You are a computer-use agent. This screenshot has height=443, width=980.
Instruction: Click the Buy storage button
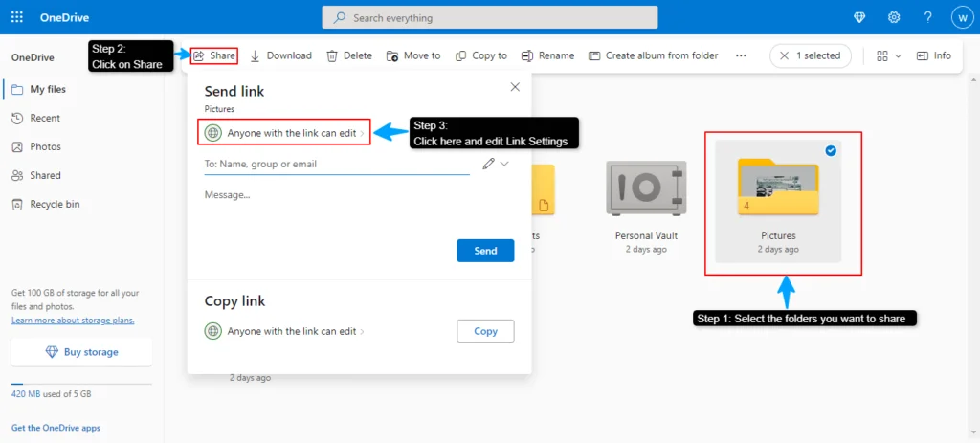click(x=82, y=352)
